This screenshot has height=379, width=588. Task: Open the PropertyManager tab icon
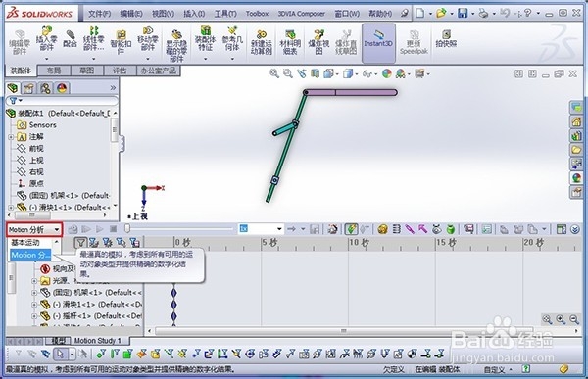[28, 88]
